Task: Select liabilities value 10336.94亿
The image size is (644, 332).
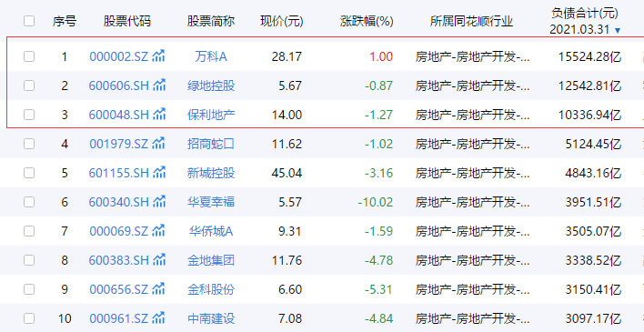Action: coord(589,115)
